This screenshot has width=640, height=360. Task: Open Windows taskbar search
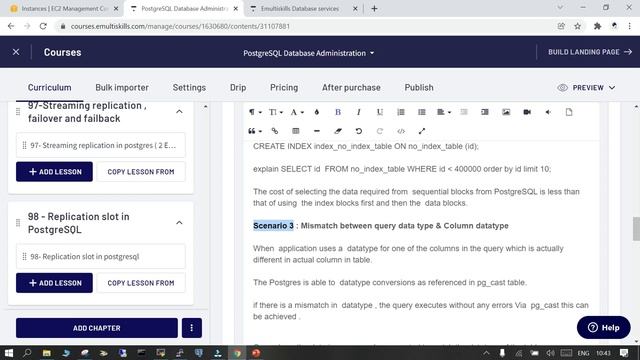coord(27,353)
